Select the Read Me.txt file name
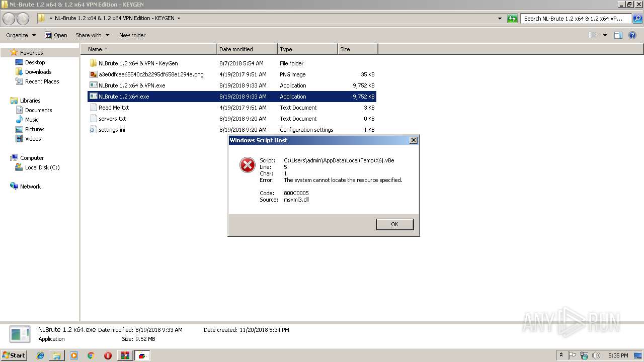 point(114,108)
